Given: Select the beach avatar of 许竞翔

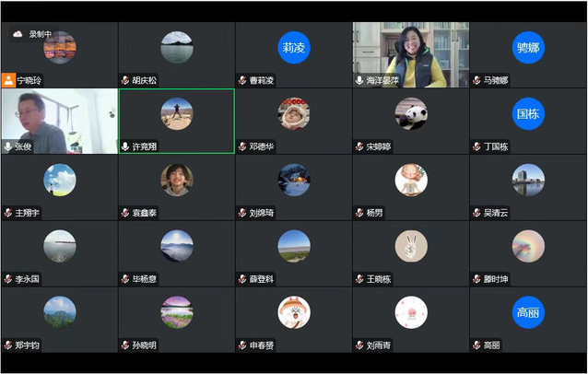Looking at the screenshot, I should (176, 113).
